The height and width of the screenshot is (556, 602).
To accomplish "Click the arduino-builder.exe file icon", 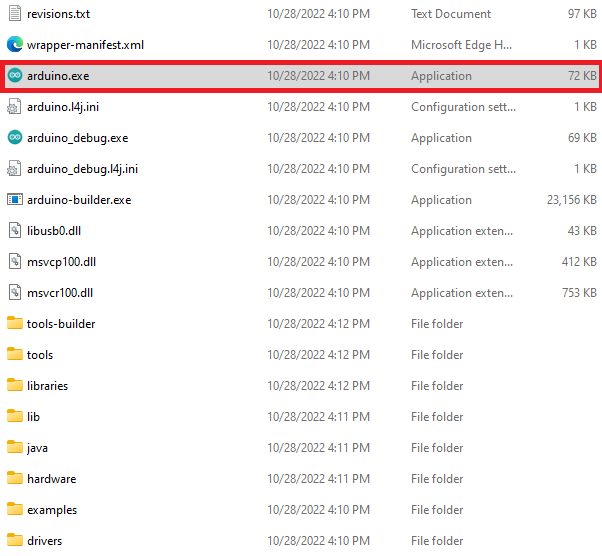I will coord(15,200).
